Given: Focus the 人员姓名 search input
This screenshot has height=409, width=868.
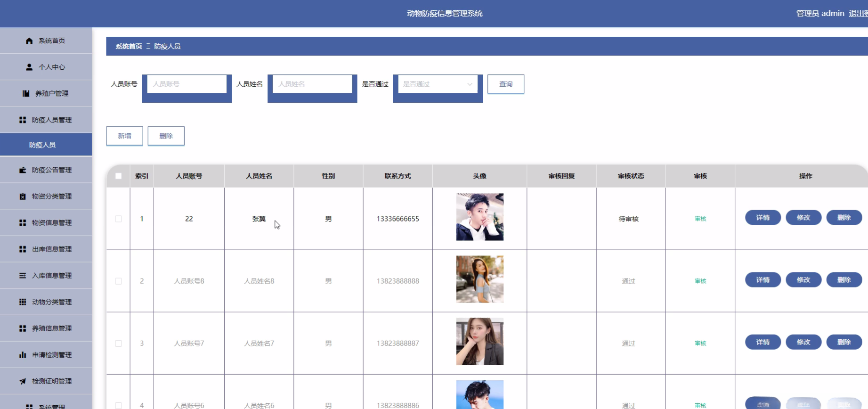Looking at the screenshot, I should click(312, 84).
